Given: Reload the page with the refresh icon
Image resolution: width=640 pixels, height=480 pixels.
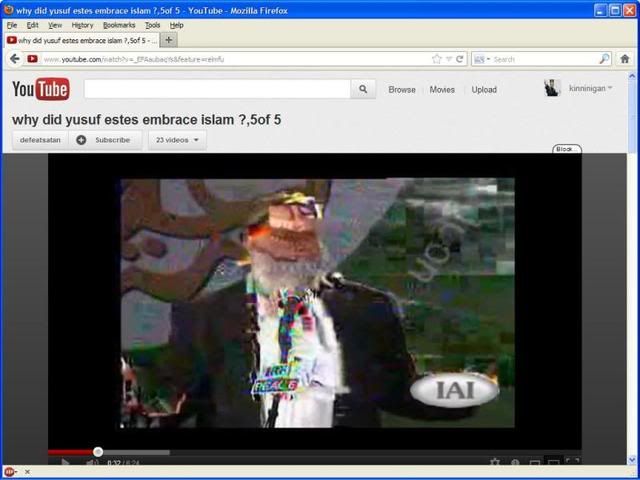Looking at the screenshot, I should point(460,59).
